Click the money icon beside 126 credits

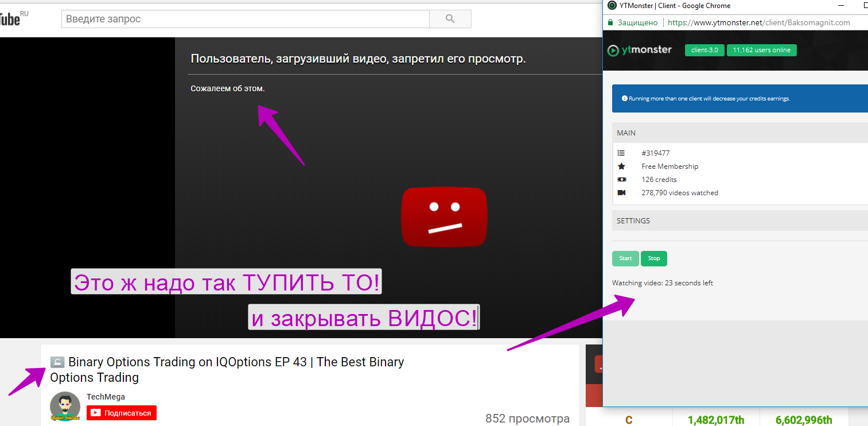[621, 180]
